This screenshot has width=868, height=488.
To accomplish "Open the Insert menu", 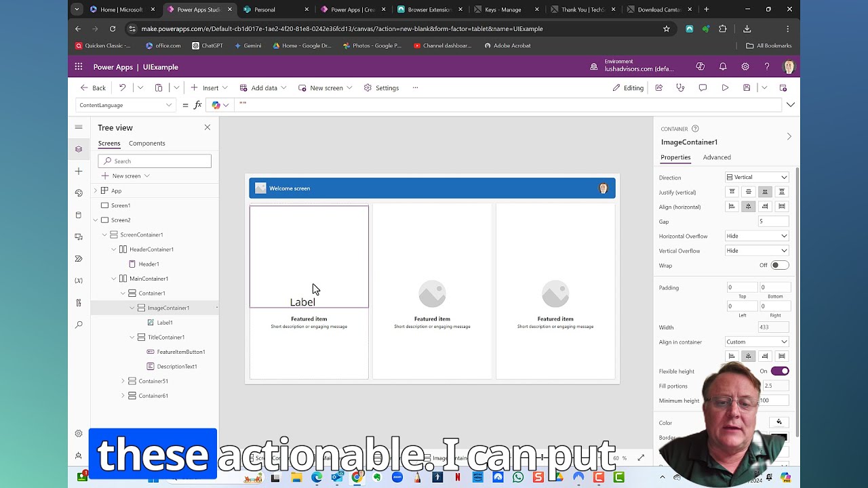I will click(209, 87).
